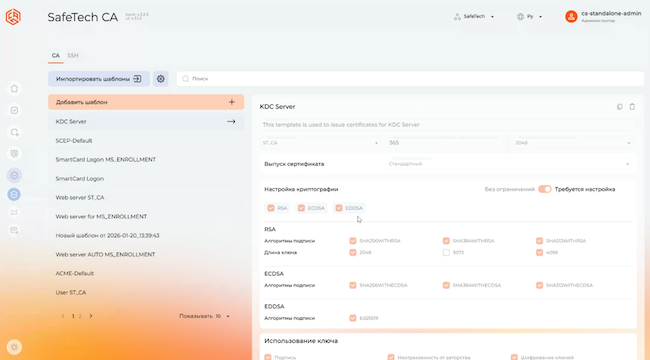The height and width of the screenshot is (360, 650).
Task: Open the sidebar sliders settings icon
Action: point(14,212)
